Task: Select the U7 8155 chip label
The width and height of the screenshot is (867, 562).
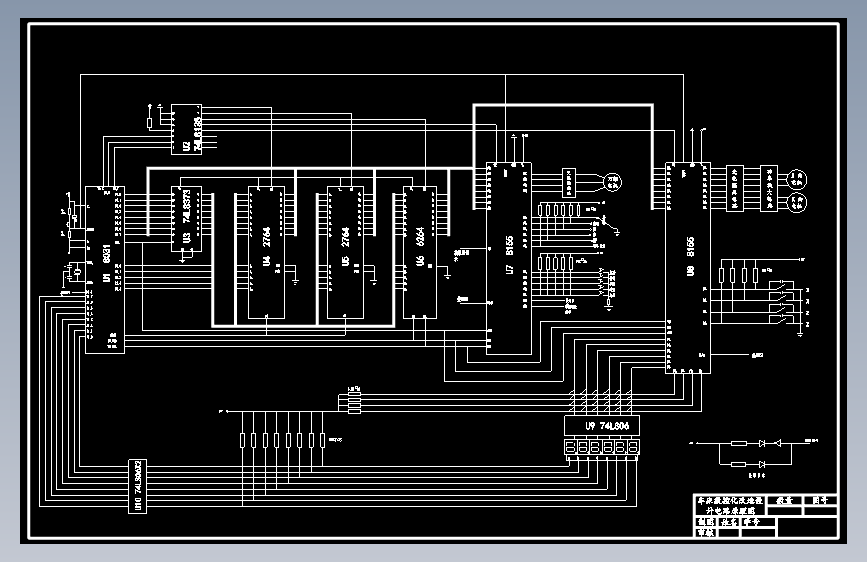Action: click(509, 254)
